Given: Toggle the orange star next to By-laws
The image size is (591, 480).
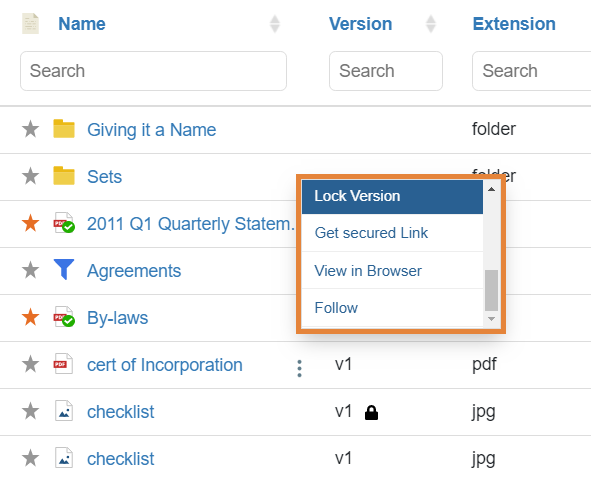Looking at the screenshot, I should pyautogui.click(x=31, y=317).
